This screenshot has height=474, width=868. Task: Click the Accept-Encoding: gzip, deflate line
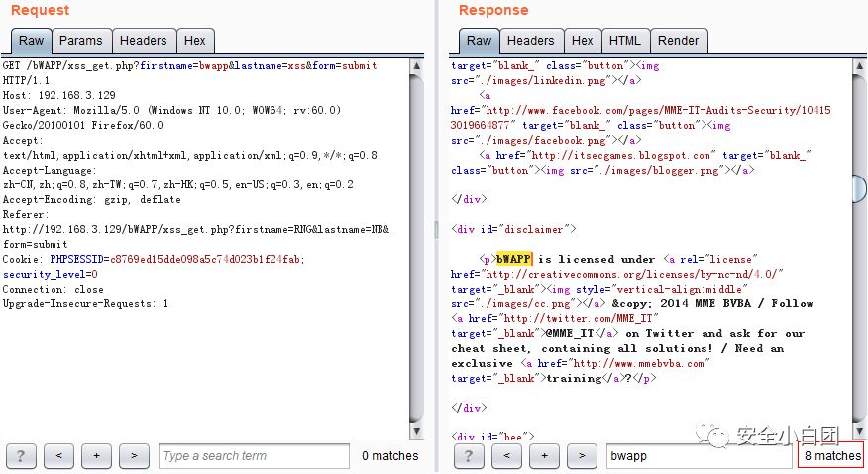click(x=91, y=200)
